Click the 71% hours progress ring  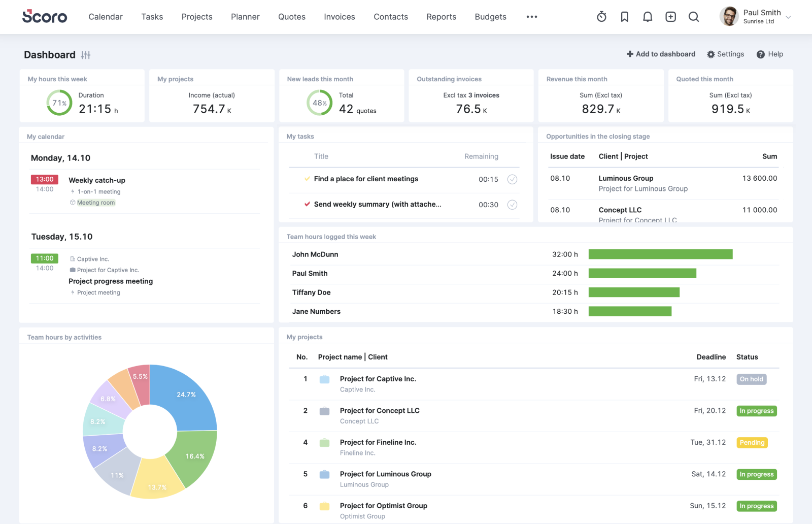pyautogui.click(x=59, y=102)
